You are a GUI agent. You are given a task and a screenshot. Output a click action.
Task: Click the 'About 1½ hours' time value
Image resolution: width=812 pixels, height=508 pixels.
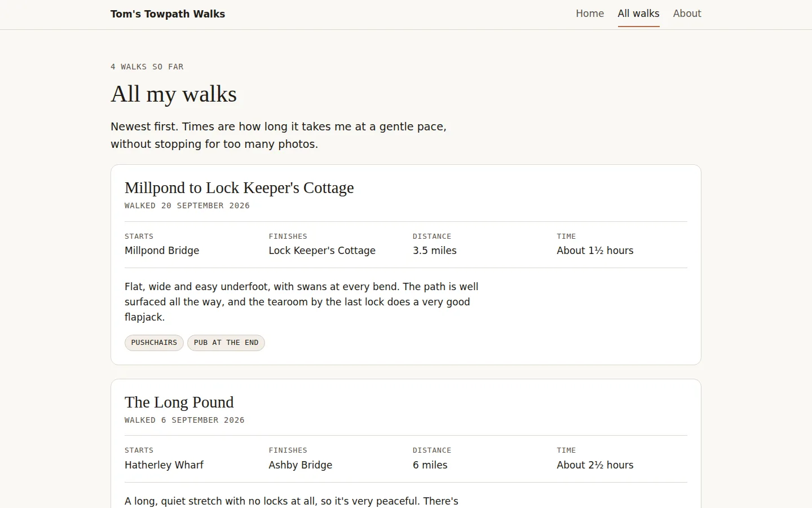[x=595, y=251]
